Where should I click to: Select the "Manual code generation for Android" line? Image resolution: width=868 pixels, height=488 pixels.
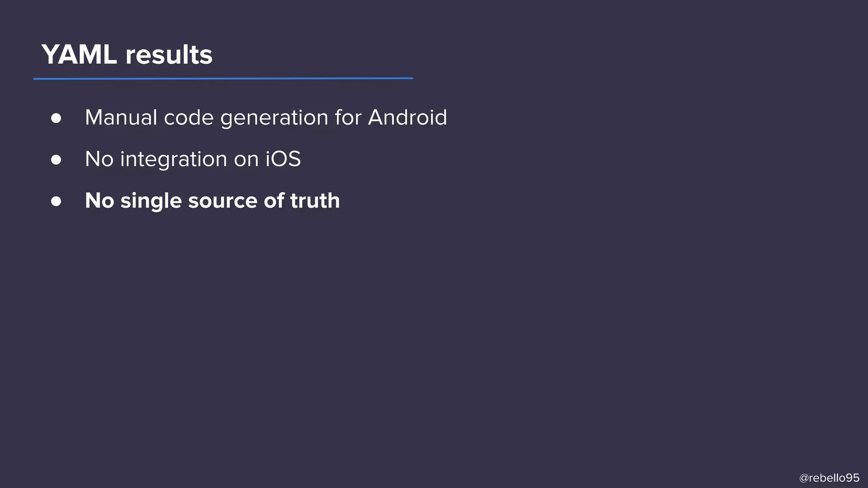(266, 118)
